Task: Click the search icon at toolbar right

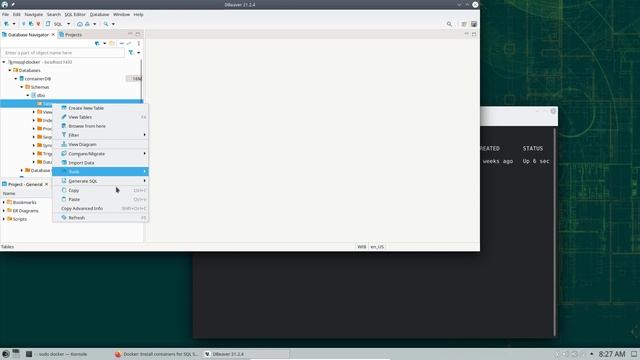Action: (449, 24)
